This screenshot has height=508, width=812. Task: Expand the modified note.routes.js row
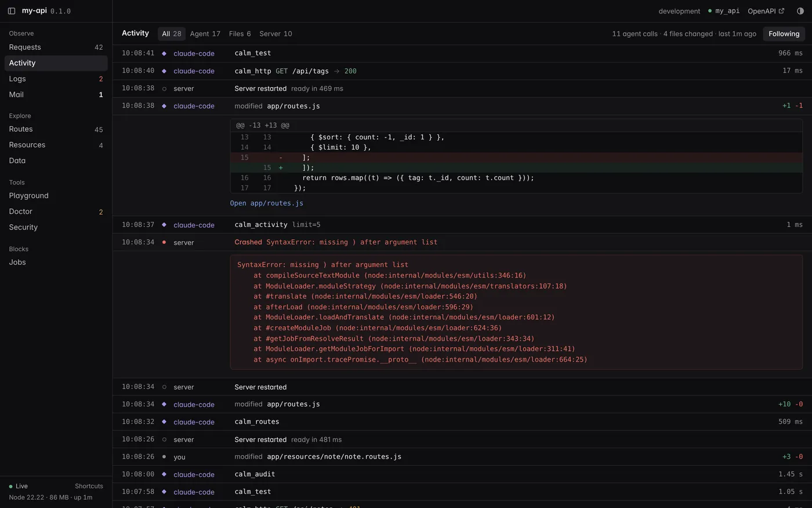pos(462,456)
